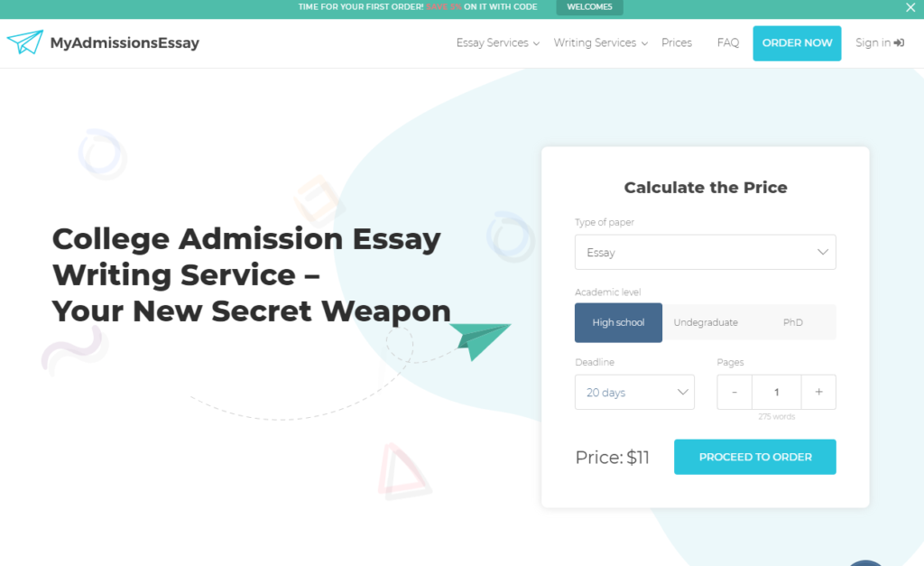This screenshot has width=924, height=566.
Task: Click the 275 words label
Action: [776, 417]
